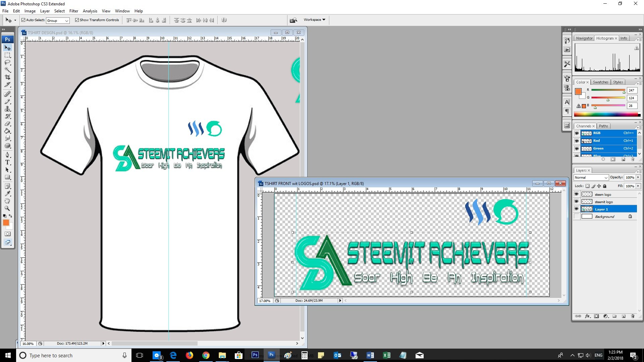The width and height of the screenshot is (644, 362).
Task: Open the Go to Bridge icon
Action: [293, 20]
